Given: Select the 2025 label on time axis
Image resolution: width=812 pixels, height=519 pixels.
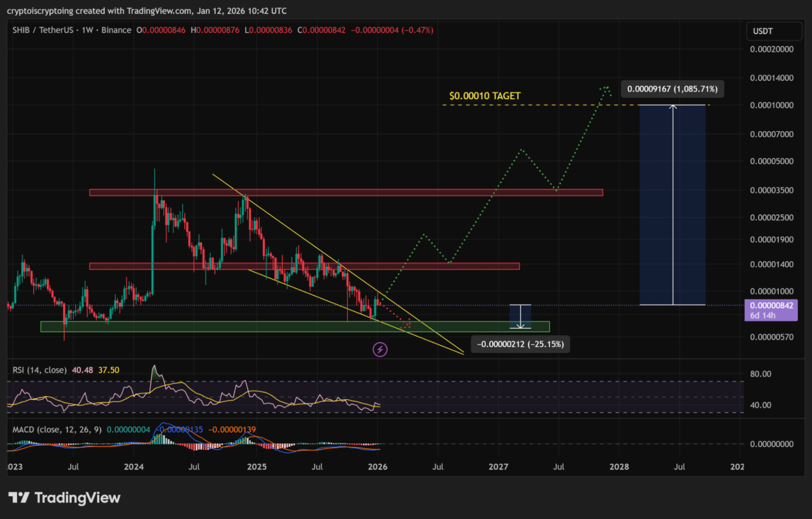Looking at the screenshot, I should [257, 467].
